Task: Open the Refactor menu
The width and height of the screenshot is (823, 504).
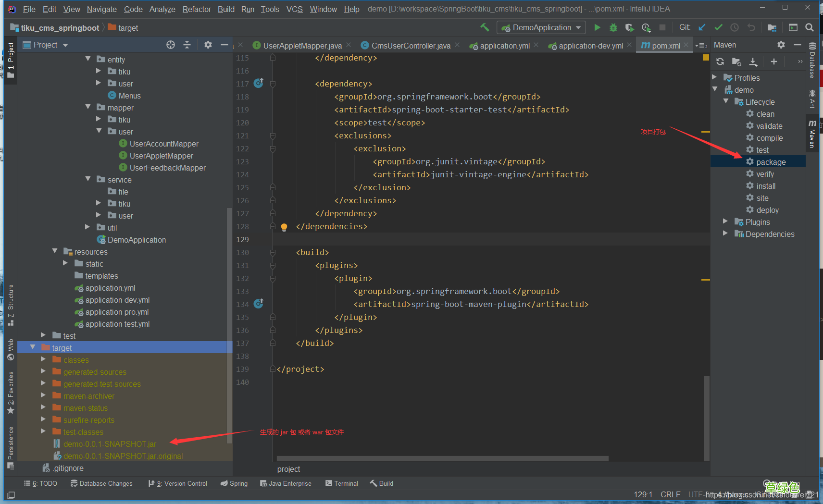Action: coord(197,9)
